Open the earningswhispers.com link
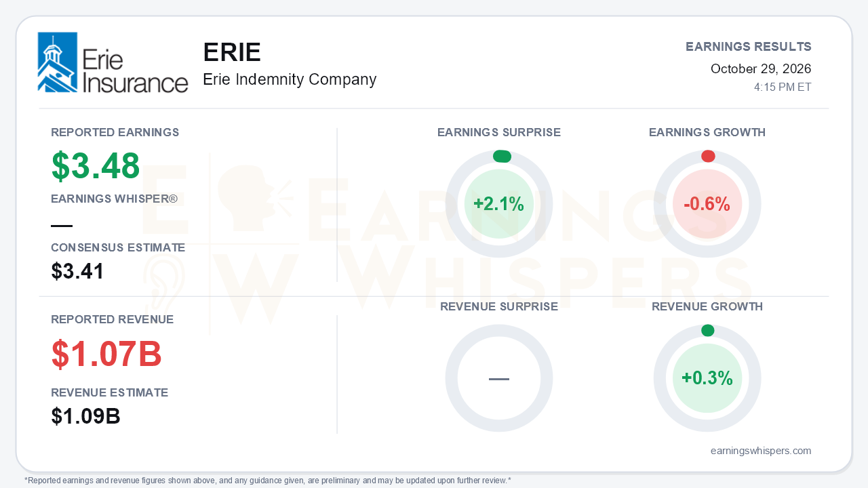The height and width of the screenshot is (488, 868). [x=761, y=451]
